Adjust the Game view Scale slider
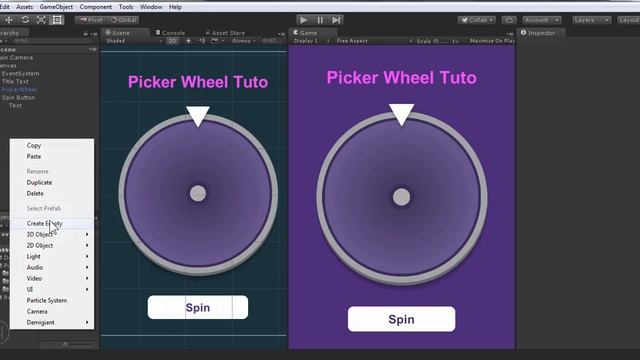Screen dimensions: 640x360 [x=442, y=41]
